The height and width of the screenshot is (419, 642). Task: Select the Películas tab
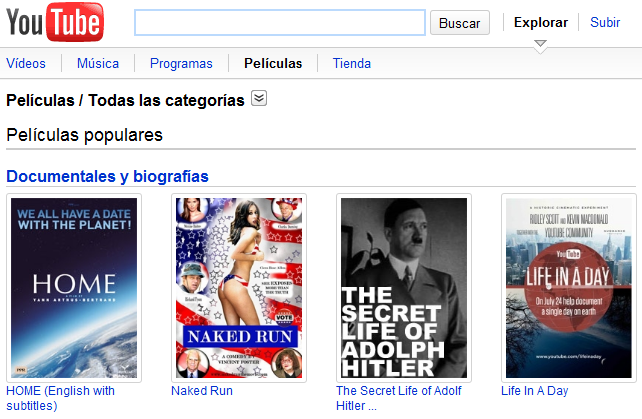273,63
